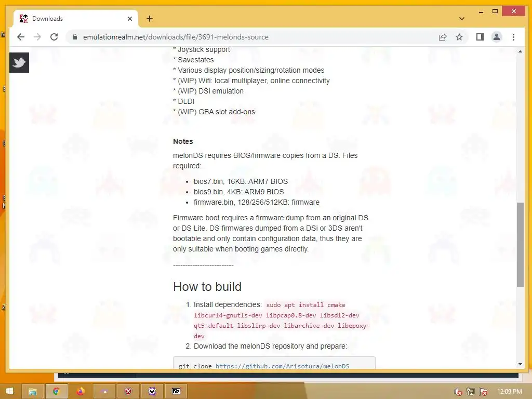Viewport: 532px width, 399px height.
Task: Go back to the previous page
Action: click(x=21, y=37)
